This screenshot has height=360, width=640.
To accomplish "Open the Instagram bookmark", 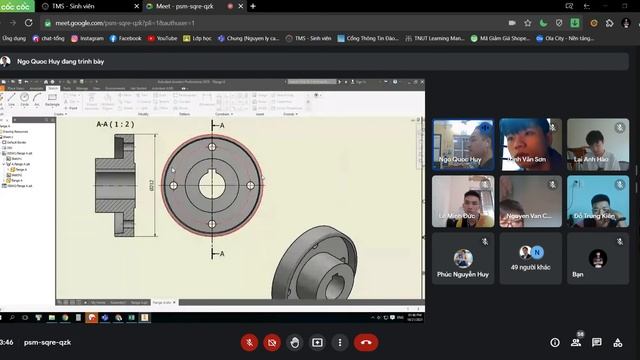I will pyautogui.click(x=87, y=38).
